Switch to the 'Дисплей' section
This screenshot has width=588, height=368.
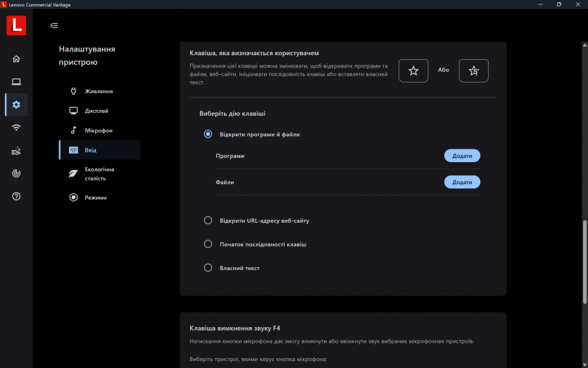96,111
